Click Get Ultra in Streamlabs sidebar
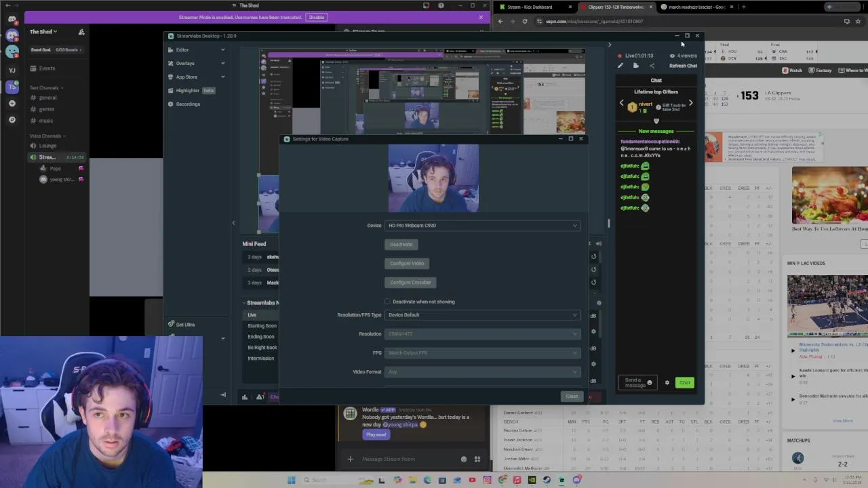Viewport: 868px width, 488px height. 181,325
